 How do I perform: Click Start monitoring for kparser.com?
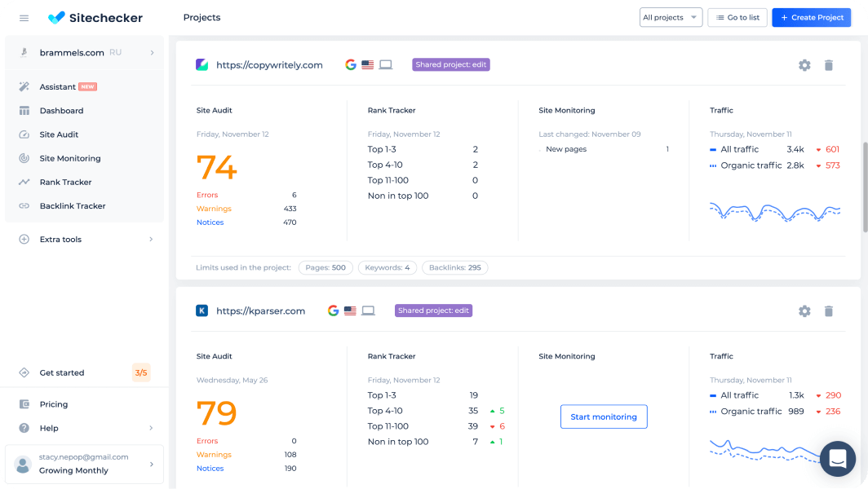pos(604,416)
